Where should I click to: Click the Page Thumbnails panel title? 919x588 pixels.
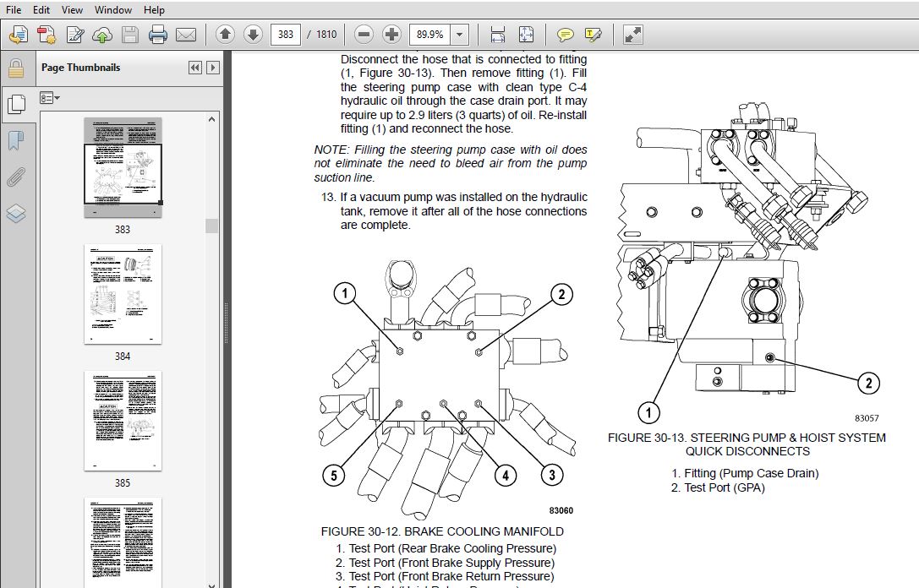point(80,68)
